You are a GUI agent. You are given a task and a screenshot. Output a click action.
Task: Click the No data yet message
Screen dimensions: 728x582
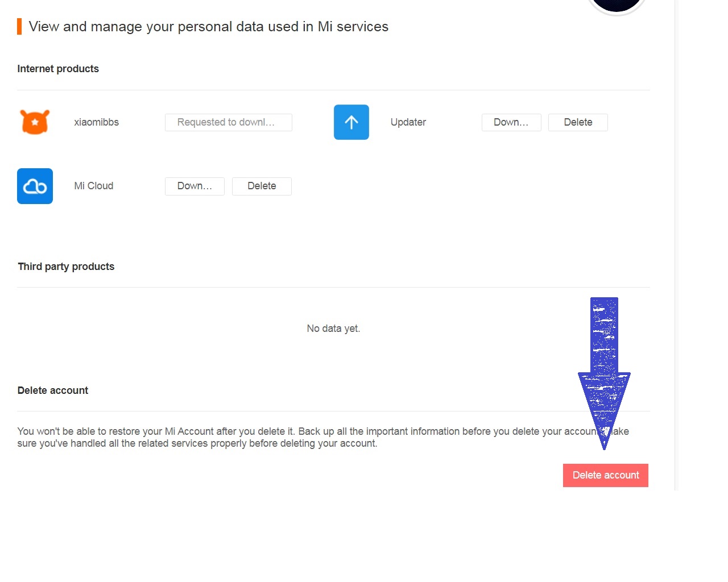click(x=333, y=329)
